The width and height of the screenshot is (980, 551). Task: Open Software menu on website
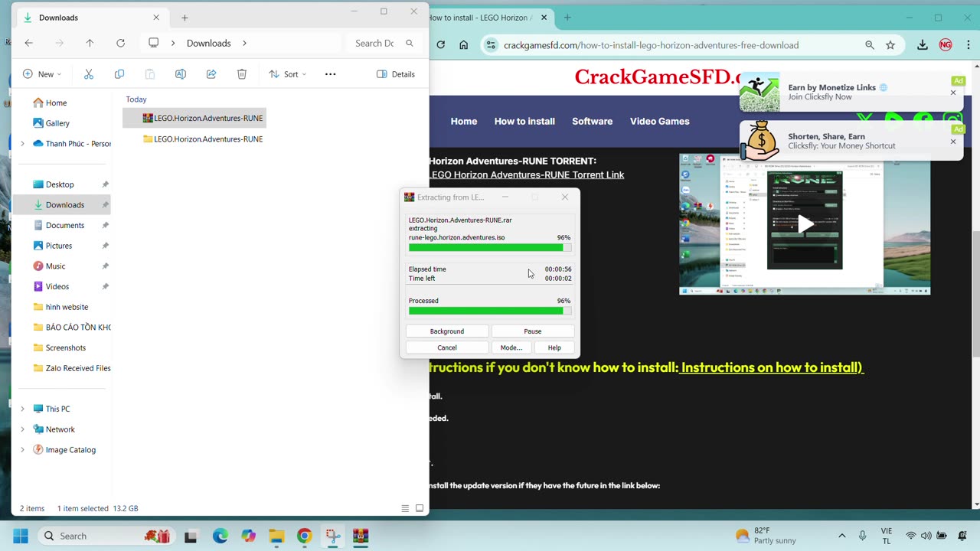[593, 121]
